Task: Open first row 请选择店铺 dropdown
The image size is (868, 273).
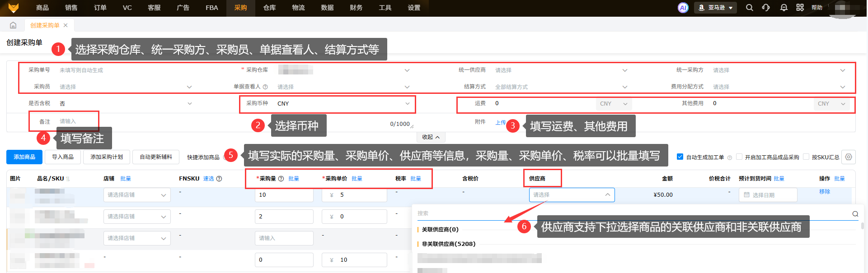Action: (137, 195)
